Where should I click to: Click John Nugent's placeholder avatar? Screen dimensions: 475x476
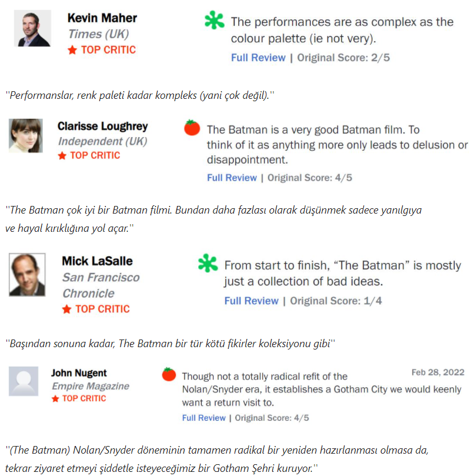pos(24,381)
